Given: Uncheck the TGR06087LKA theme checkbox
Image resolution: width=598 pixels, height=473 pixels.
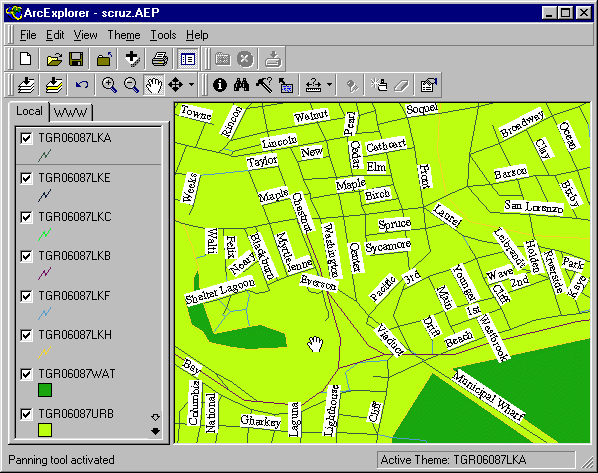Looking at the screenshot, I should point(26,138).
